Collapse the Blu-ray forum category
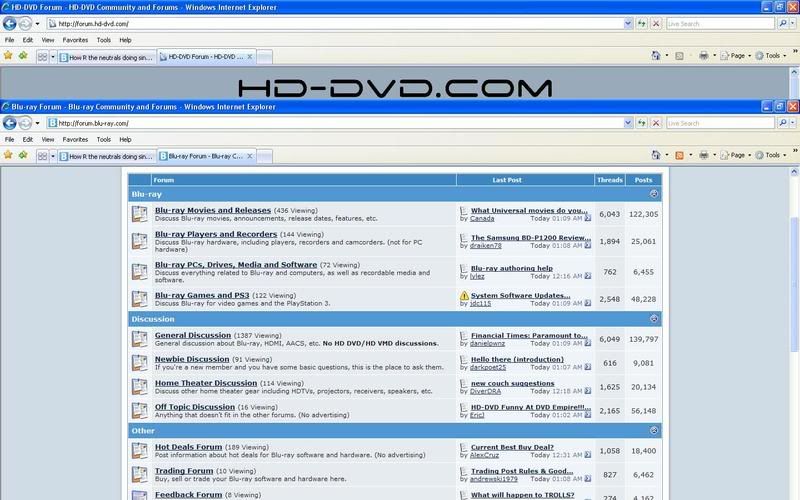The height and width of the screenshot is (500, 800). pos(654,194)
